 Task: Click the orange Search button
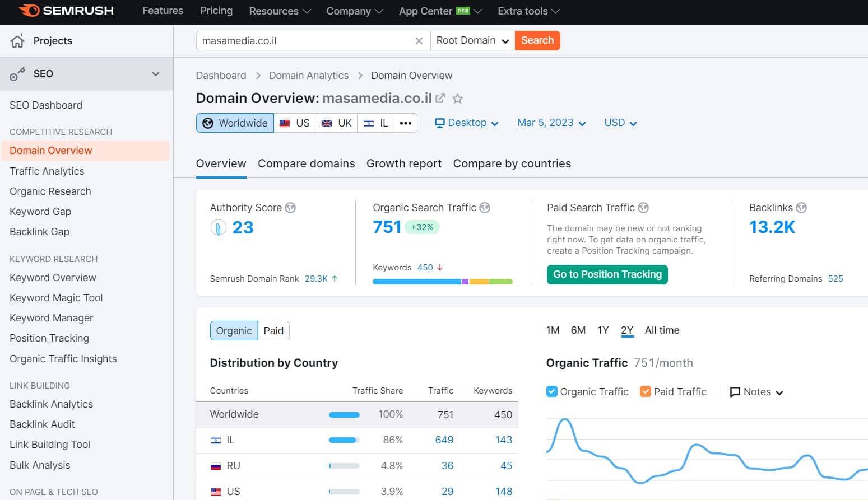point(537,40)
